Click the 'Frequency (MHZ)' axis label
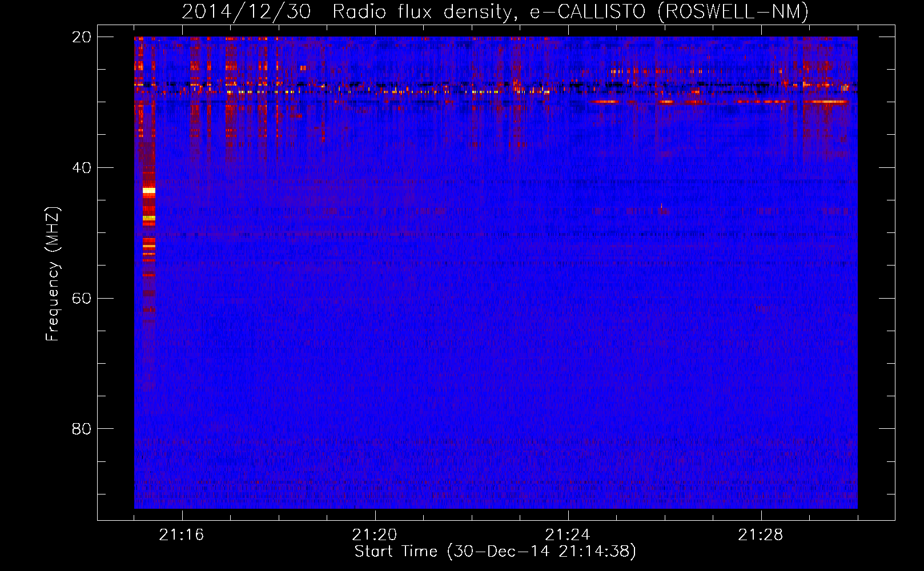Screen dimensions: 924x571 tap(53, 274)
